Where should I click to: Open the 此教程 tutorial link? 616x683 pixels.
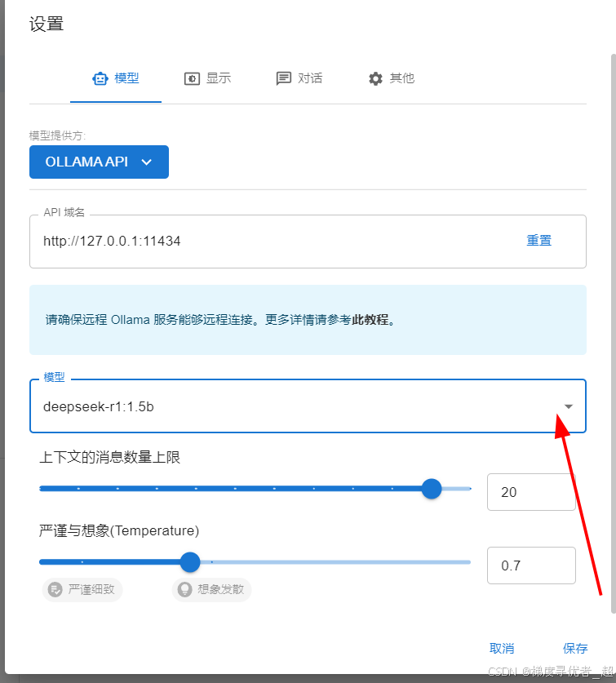pos(370,320)
